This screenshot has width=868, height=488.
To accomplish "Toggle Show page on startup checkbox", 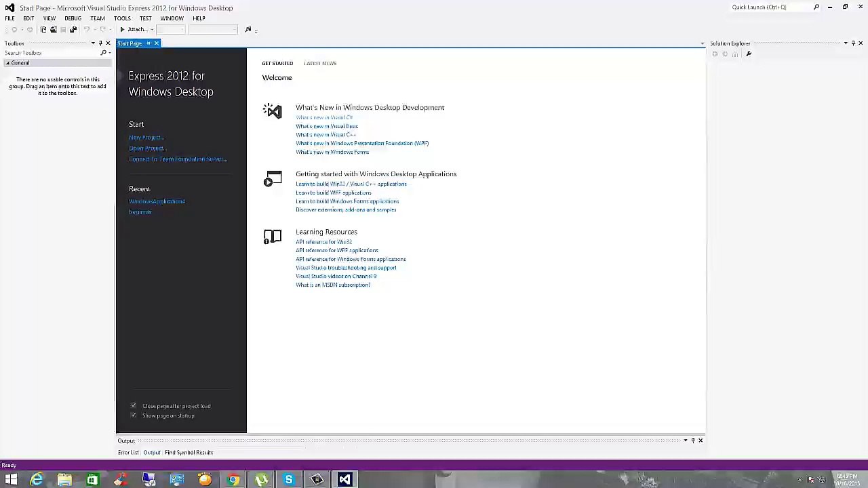I will coord(134,415).
